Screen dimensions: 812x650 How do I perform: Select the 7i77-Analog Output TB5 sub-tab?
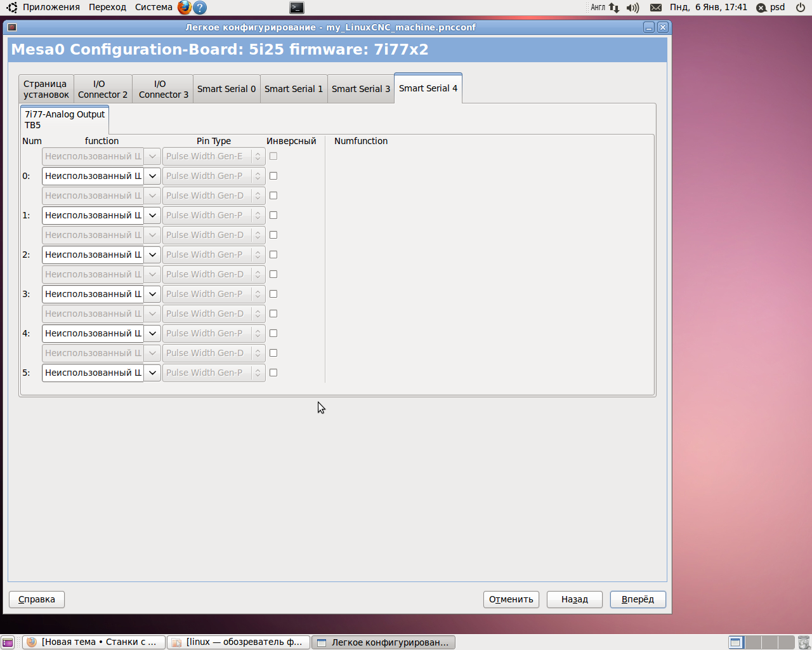point(65,119)
